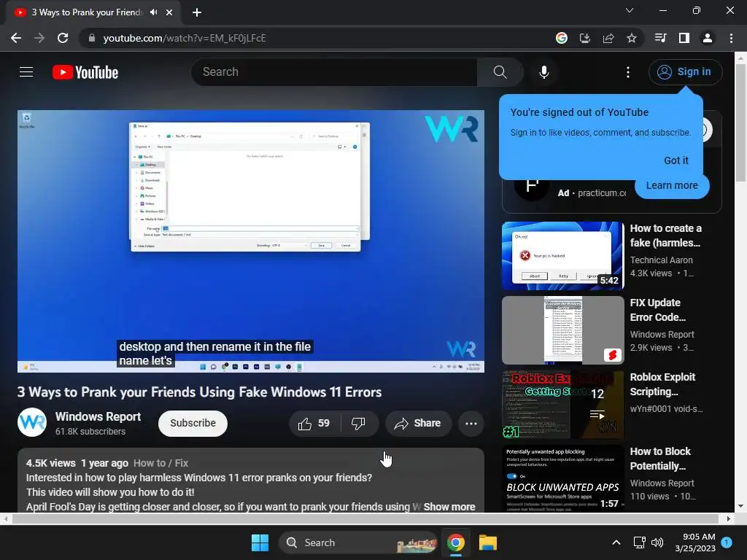The width and height of the screenshot is (747, 560).
Task: Click the browser address bar URL
Action: [185, 38]
